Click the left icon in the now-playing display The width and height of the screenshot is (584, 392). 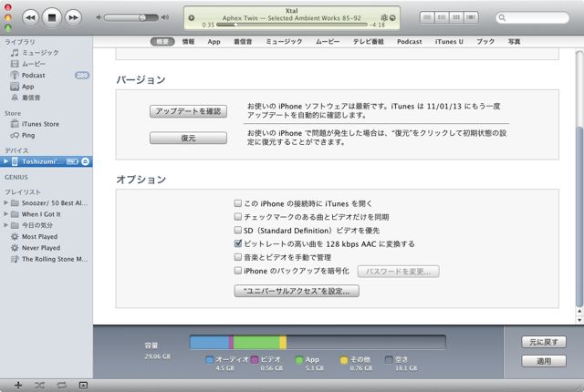click(x=192, y=17)
